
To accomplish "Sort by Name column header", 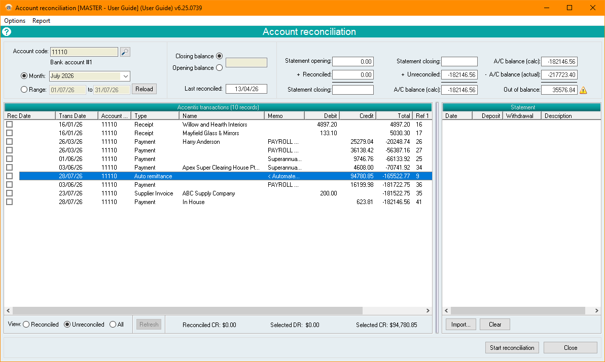I will coord(222,116).
